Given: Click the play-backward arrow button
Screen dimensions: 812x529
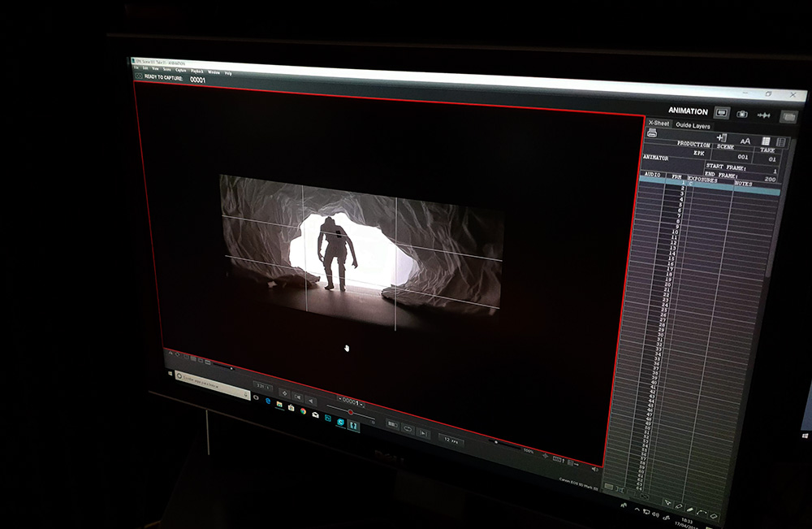Looking at the screenshot, I should [311, 401].
